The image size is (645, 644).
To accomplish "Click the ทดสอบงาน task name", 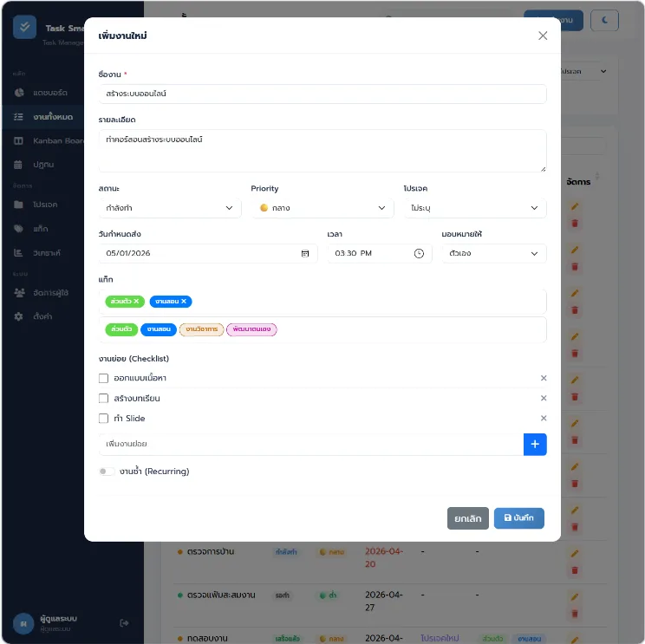I will (207, 639).
